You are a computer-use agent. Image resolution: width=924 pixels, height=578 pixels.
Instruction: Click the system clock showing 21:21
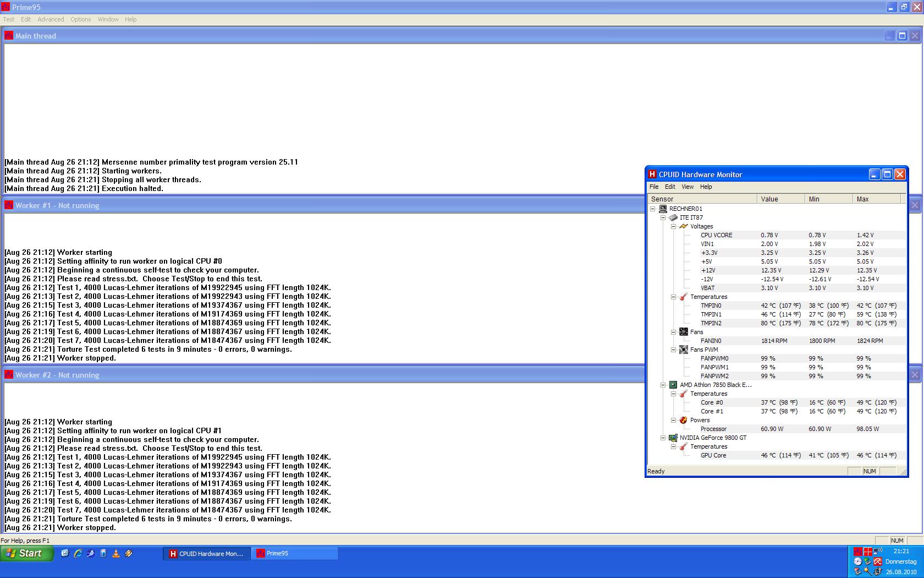pos(901,551)
